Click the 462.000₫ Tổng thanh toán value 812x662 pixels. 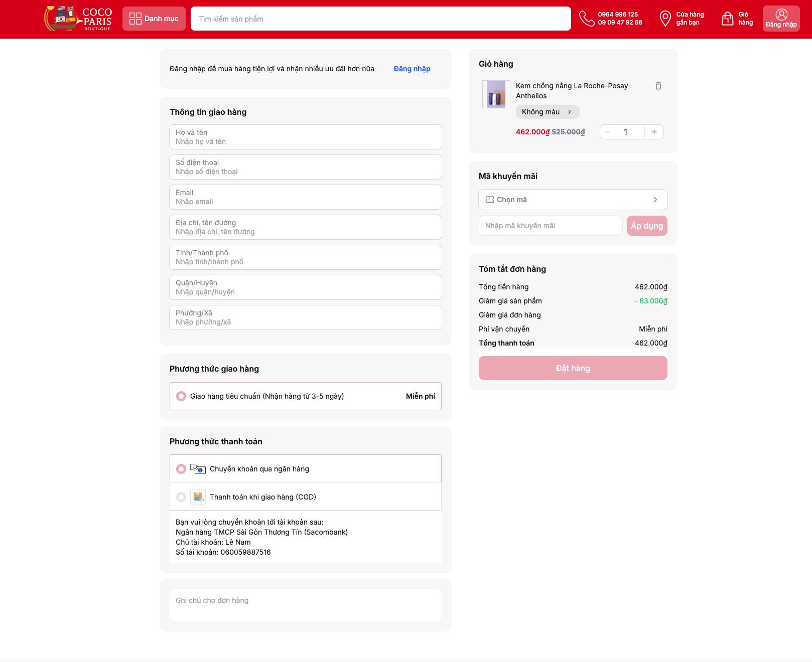tap(651, 343)
